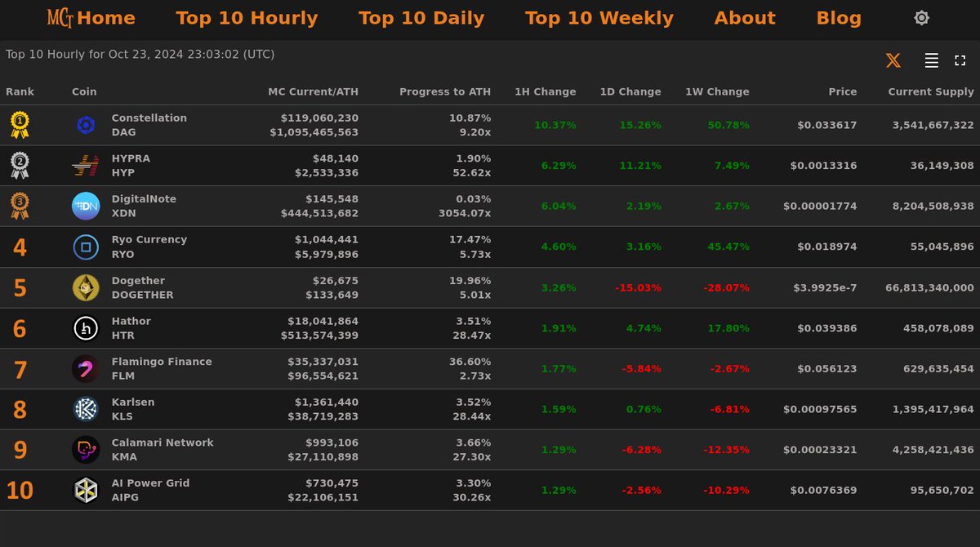Click the 66,813,340,000 supply value
Screen dimensions: 980x547
(x=929, y=287)
